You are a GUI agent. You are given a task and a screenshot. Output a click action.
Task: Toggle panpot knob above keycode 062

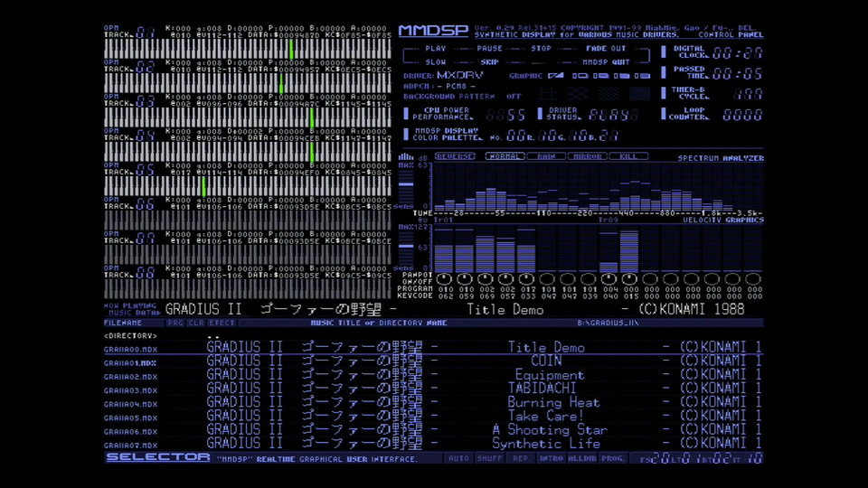[x=444, y=279]
